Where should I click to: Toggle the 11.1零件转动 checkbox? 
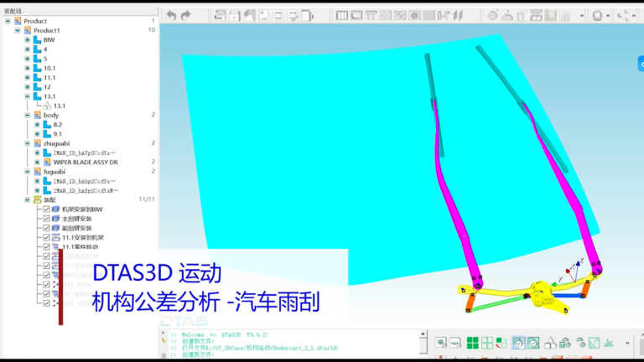(46, 246)
